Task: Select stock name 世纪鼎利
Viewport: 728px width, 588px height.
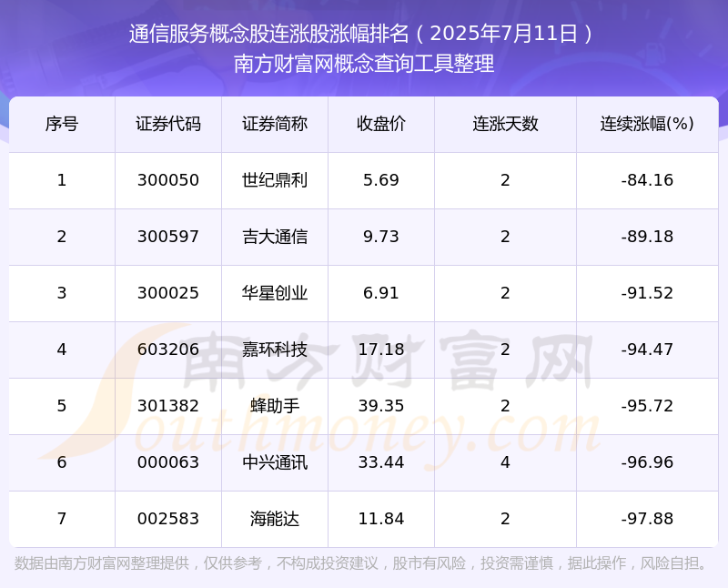Action: tap(275, 180)
